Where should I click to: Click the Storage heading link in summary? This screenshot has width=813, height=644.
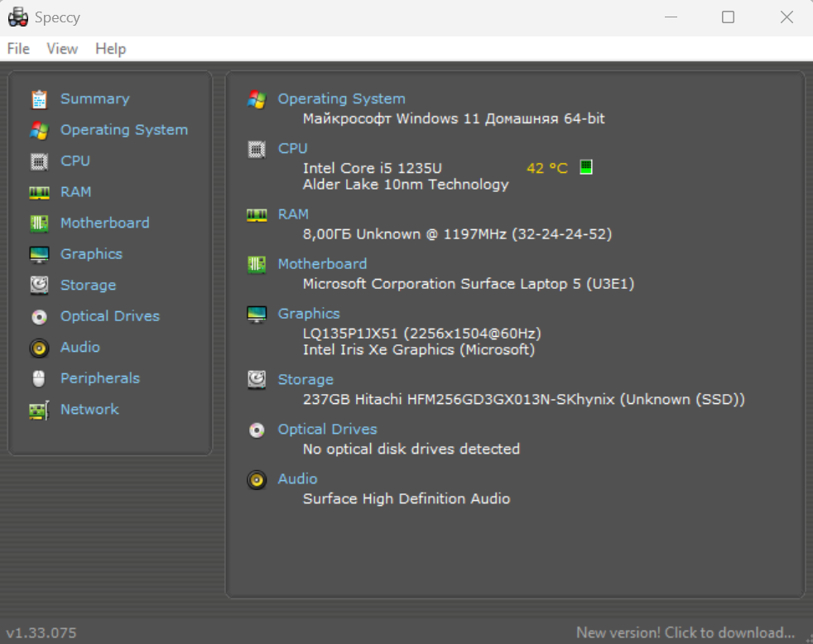(305, 380)
